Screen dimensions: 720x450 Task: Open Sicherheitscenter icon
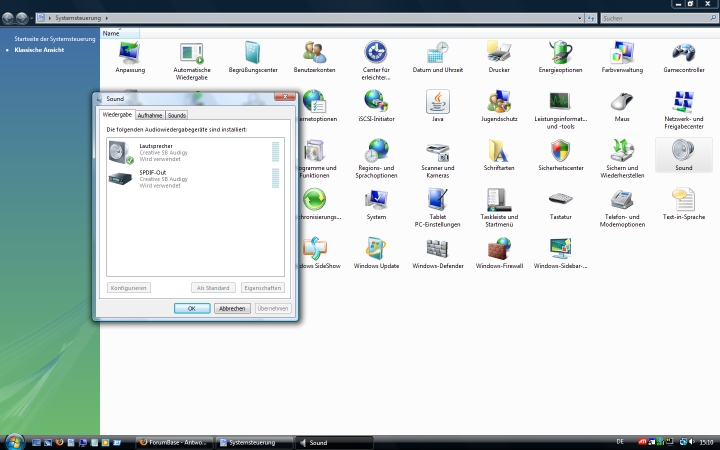pyautogui.click(x=561, y=155)
